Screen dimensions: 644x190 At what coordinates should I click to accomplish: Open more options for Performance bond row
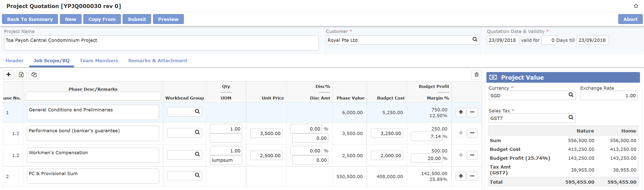click(x=472, y=133)
